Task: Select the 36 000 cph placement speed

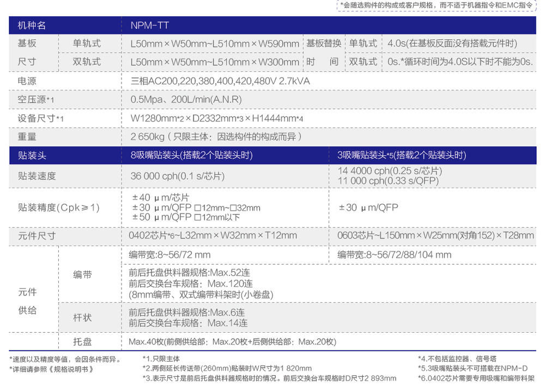Action: point(178,176)
